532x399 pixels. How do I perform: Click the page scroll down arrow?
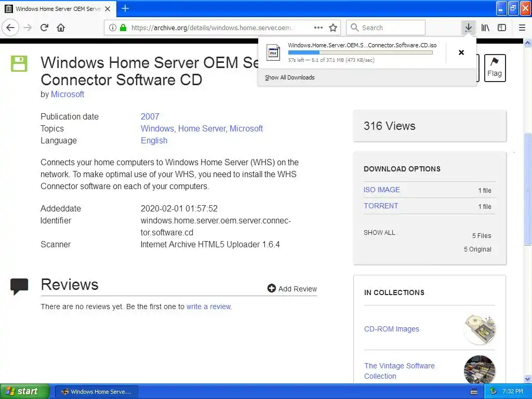(x=528, y=379)
